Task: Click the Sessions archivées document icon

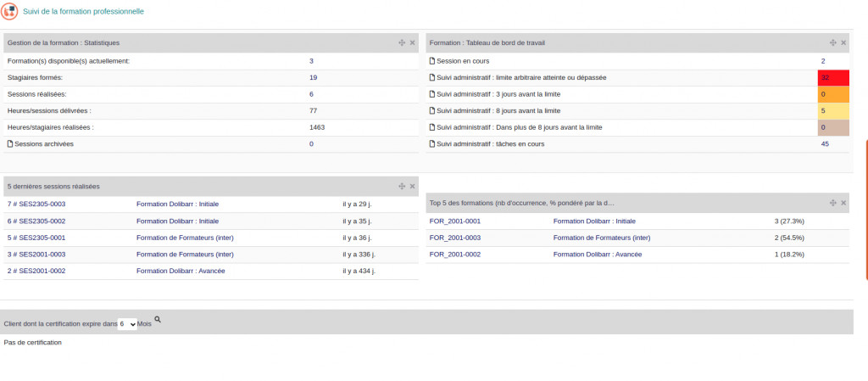Action: point(10,144)
